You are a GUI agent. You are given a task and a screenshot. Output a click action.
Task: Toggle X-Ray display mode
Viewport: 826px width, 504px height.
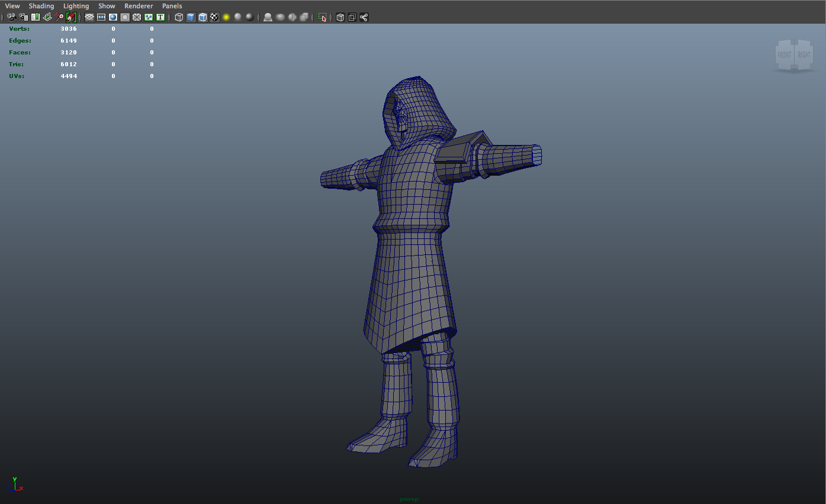click(340, 17)
